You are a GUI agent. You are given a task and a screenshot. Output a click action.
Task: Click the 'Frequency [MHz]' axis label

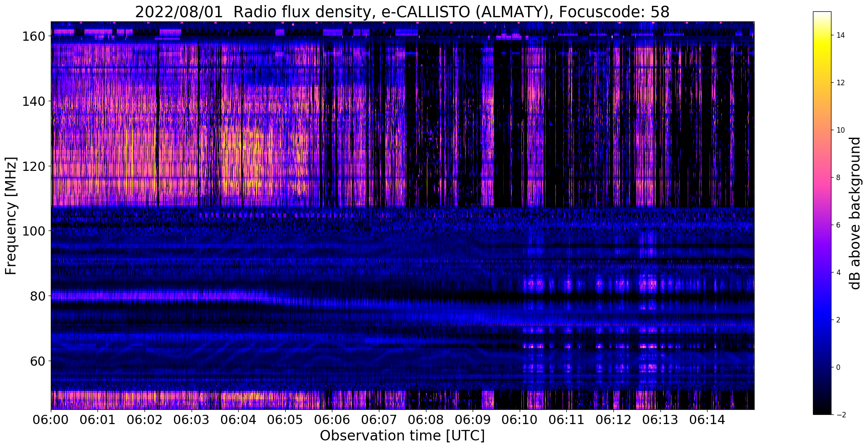pos(11,216)
